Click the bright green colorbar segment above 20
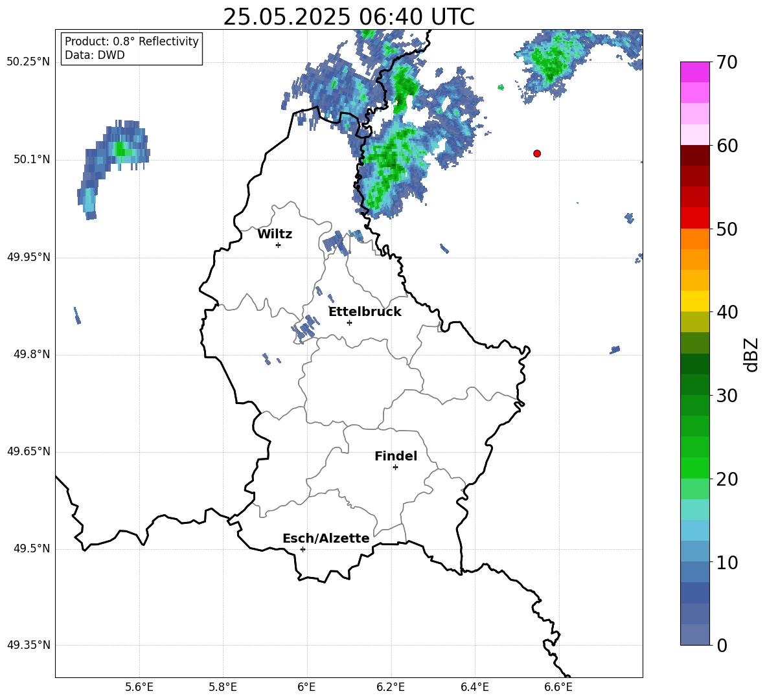 694,468
